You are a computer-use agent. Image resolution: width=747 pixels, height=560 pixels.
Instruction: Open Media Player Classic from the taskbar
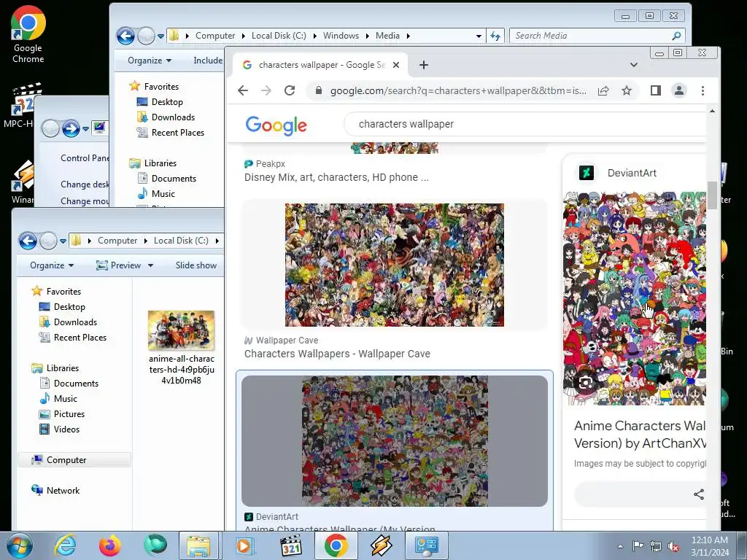290,545
